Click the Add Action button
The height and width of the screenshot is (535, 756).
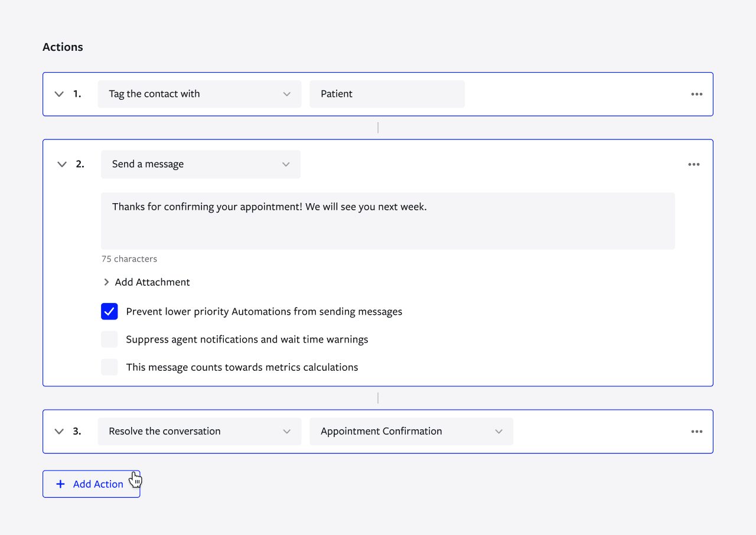[x=92, y=484]
